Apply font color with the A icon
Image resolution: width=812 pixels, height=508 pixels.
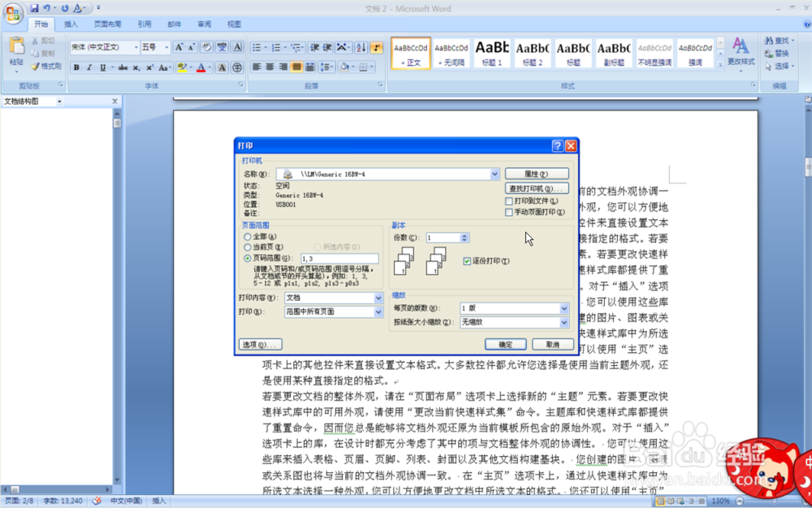201,68
